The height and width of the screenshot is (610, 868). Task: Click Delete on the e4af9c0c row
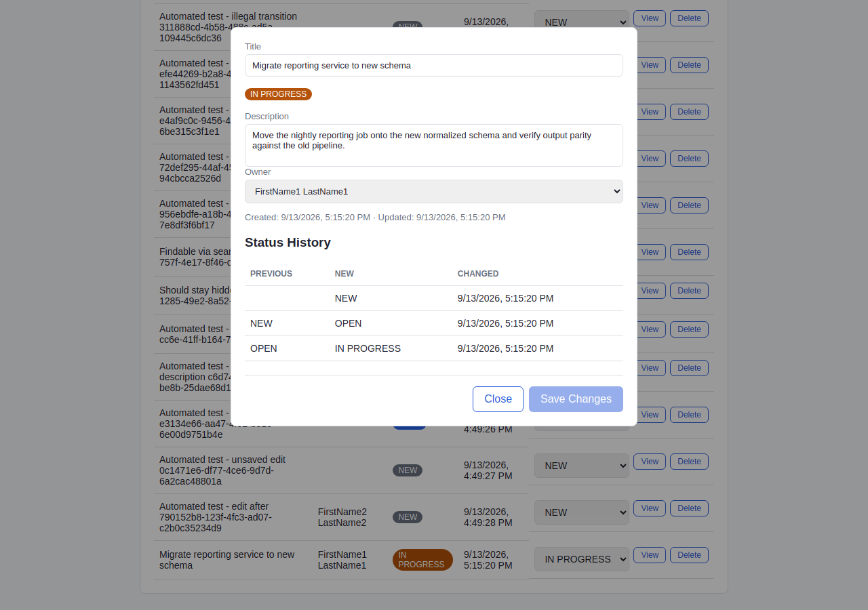(x=689, y=112)
